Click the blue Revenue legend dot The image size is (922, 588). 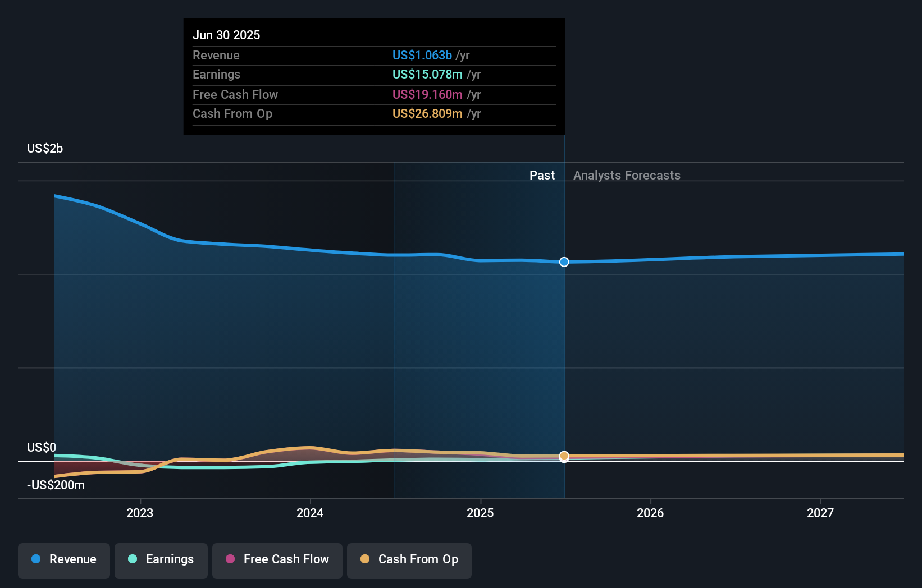coord(36,559)
